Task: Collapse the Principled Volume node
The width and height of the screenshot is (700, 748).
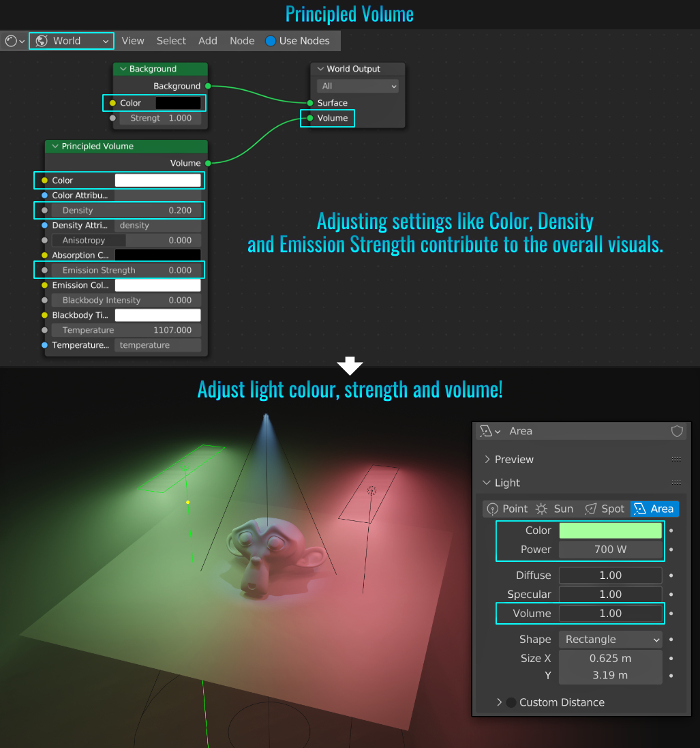Action: (x=55, y=146)
